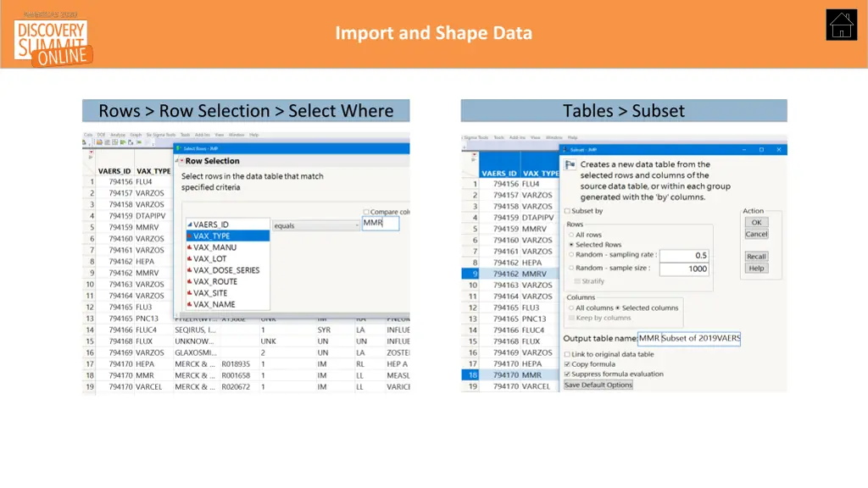The height and width of the screenshot is (488, 868).
Task: Click the home icon in the orange header
Action: tap(843, 25)
